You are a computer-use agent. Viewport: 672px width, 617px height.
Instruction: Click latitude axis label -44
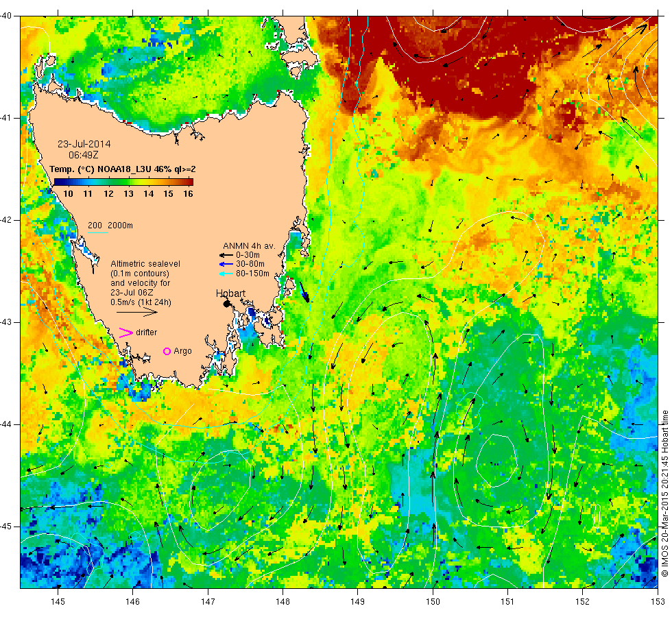coord(6,424)
